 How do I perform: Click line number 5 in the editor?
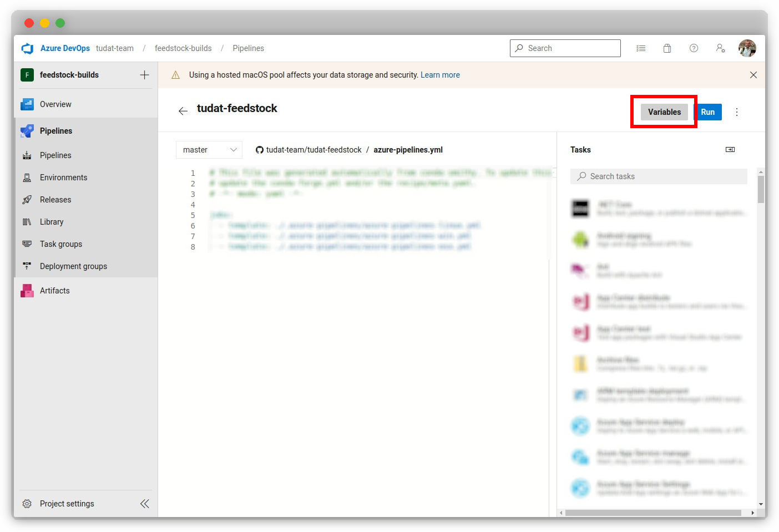pyautogui.click(x=193, y=215)
